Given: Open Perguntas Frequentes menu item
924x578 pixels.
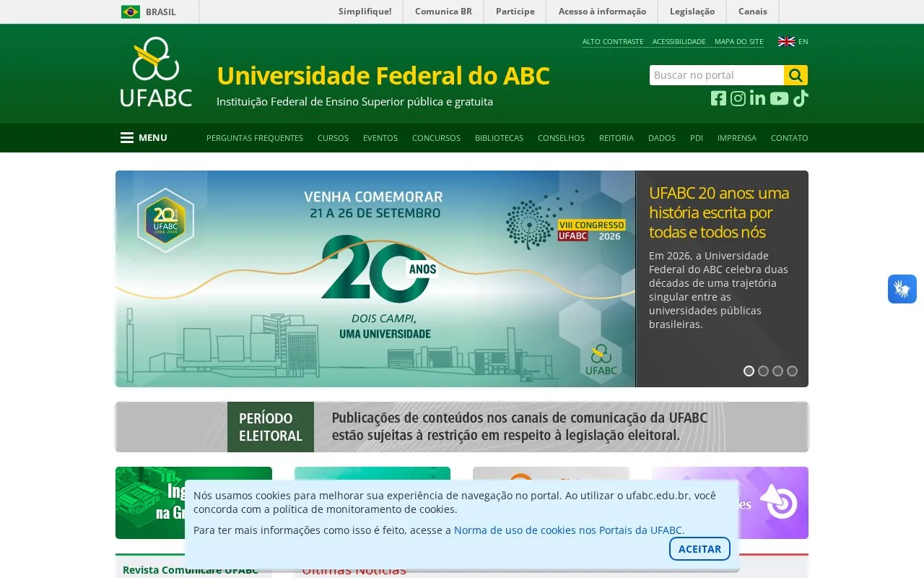Looking at the screenshot, I should click(x=255, y=138).
